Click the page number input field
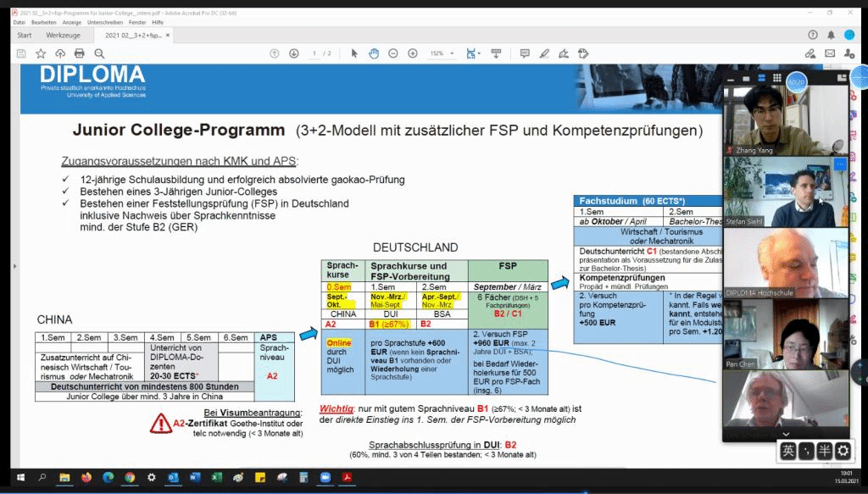The width and height of the screenshot is (868, 494). click(x=315, y=53)
